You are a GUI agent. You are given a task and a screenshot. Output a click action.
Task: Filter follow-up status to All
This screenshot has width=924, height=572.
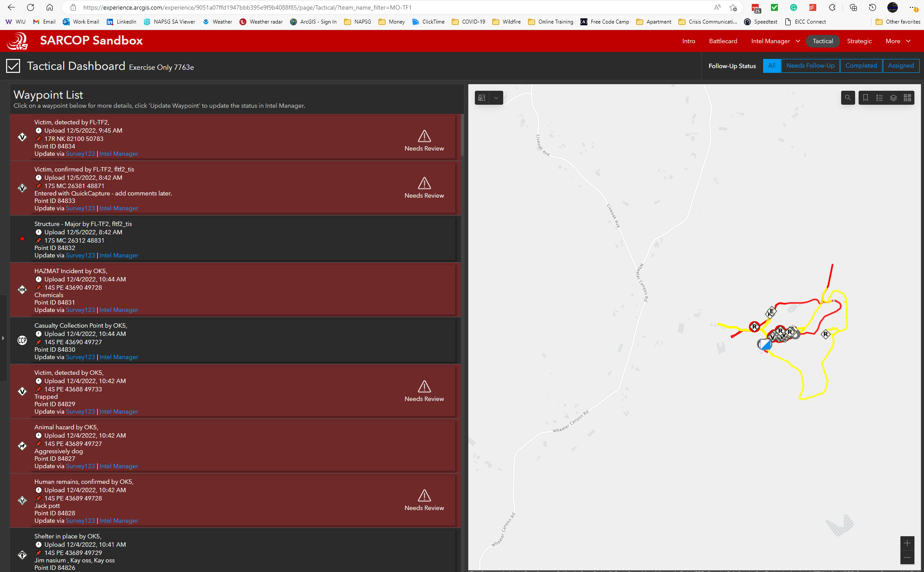(x=772, y=66)
